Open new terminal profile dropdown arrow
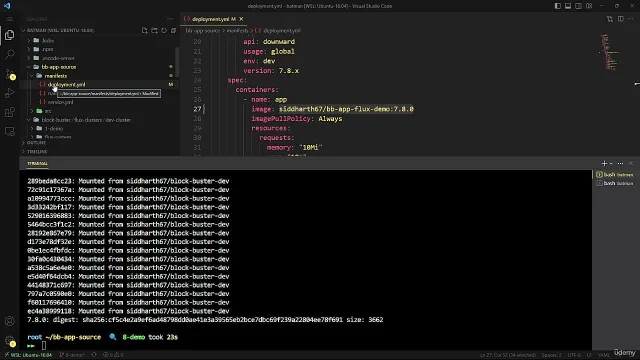This screenshot has height=360, width=640. pos(611,163)
